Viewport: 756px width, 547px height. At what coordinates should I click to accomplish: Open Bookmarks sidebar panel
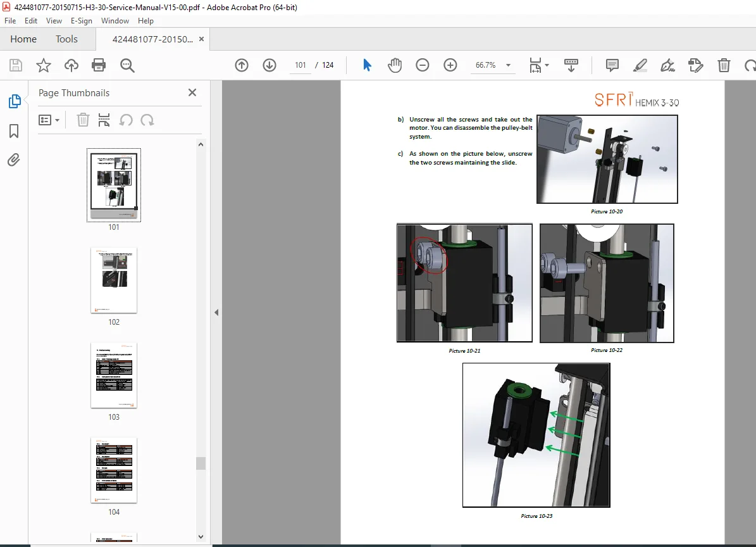14,130
